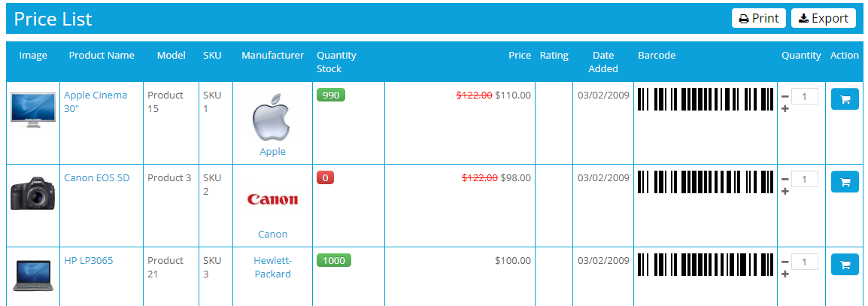Decrease quantity for HP LP3065
This screenshot has width=868, height=306.
click(x=785, y=262)
